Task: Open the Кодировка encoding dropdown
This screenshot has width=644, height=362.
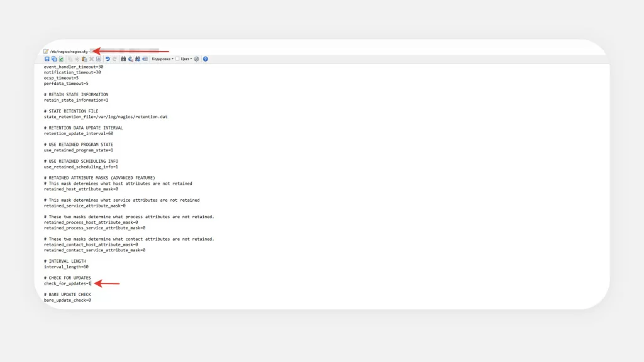Action: (162, 58)
